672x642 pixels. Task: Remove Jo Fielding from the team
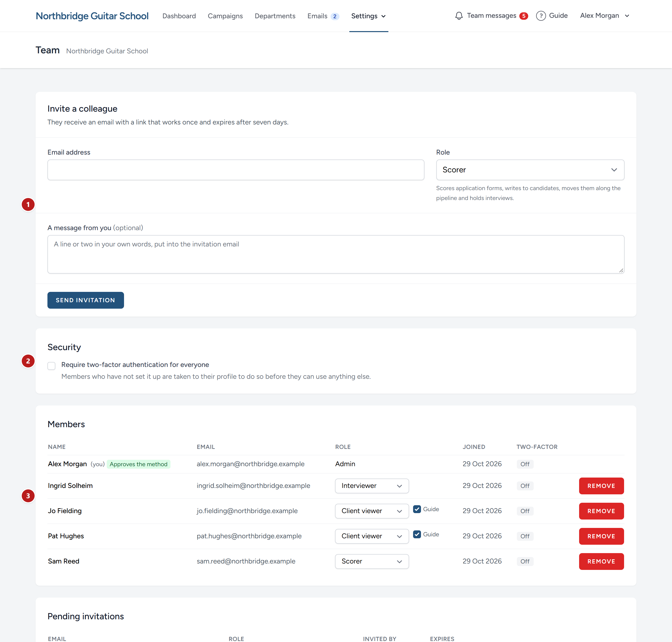(x=601, y=511)
